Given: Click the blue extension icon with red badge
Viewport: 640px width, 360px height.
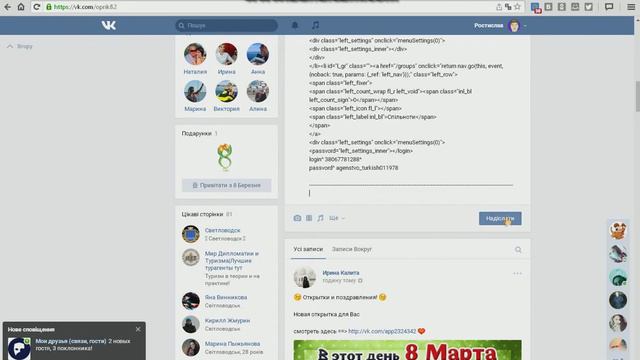Looking at the screenshot, I should click(x=536, y=7).
